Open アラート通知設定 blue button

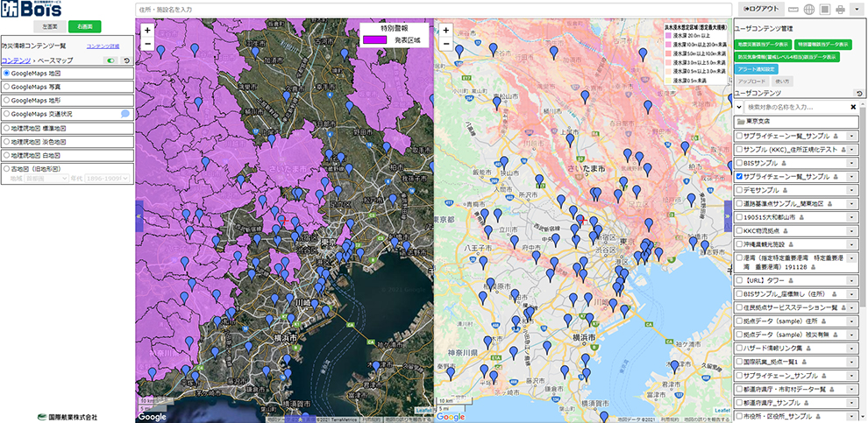pos(757,70)
